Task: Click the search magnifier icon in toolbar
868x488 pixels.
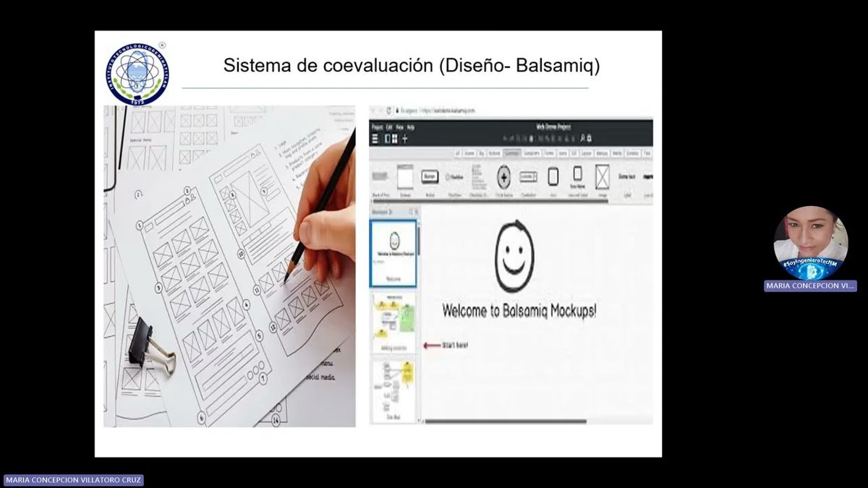Action: pos(582,138)
